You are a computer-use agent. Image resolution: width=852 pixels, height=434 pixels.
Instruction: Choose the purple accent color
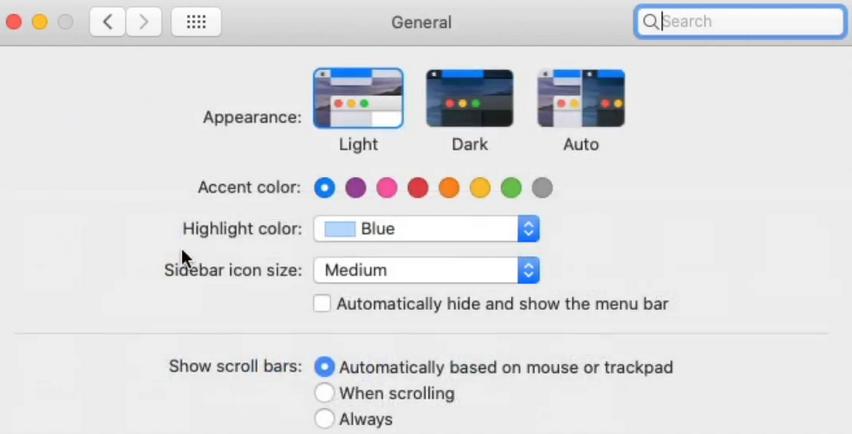[x=355, y=187]
